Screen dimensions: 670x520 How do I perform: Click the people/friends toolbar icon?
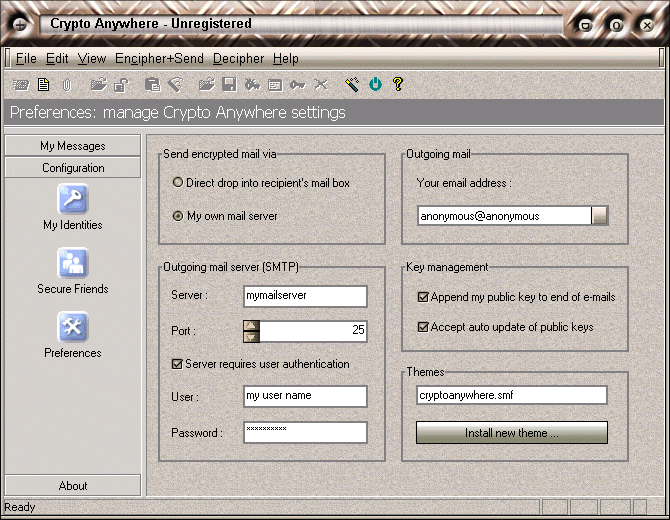[252, 85]
